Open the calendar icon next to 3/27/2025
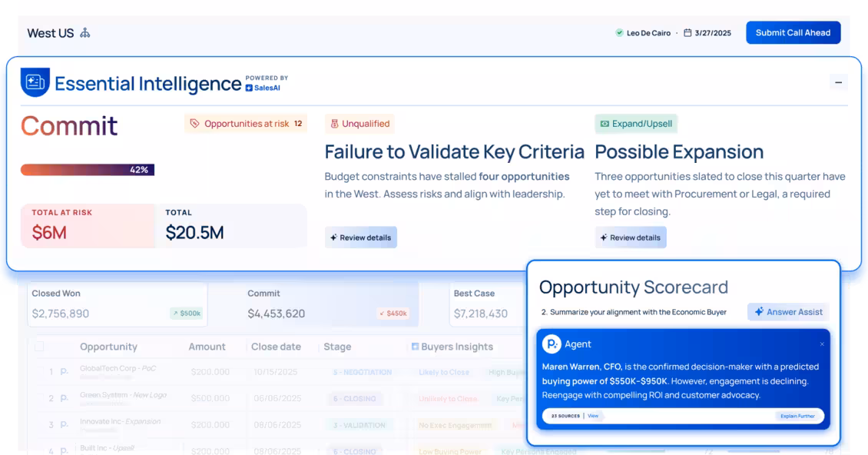The height and width of the screenshot is (455, 868). pyautogui.click(x=687, y=33)
